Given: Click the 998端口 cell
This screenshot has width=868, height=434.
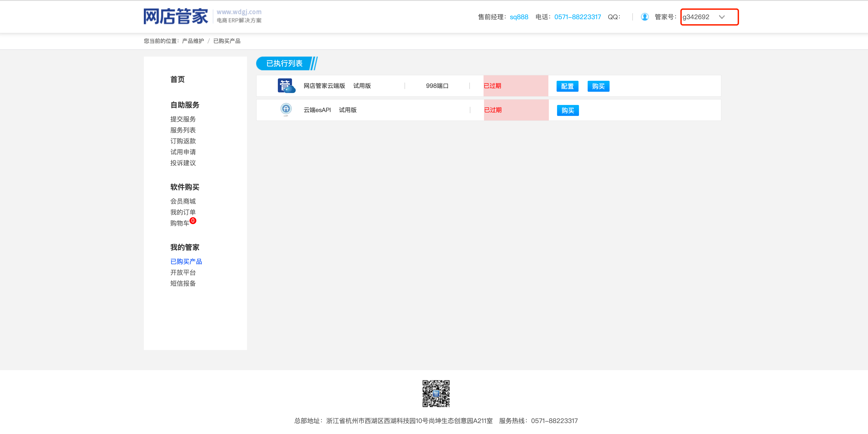Looking at the screenshot, I should pos(437,86).
